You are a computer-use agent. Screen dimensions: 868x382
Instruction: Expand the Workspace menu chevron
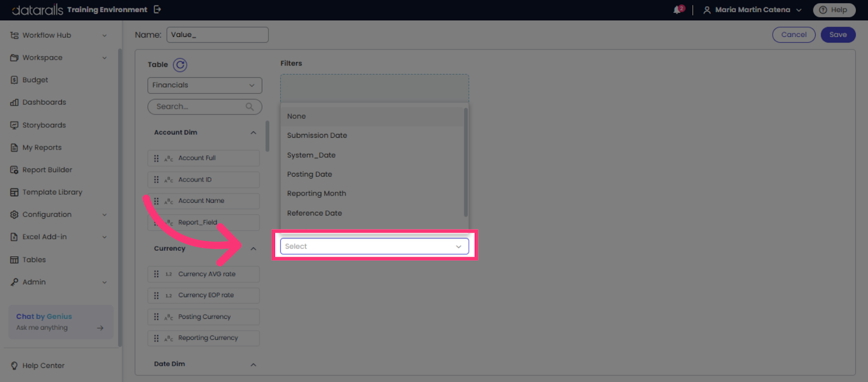(104, 58)
